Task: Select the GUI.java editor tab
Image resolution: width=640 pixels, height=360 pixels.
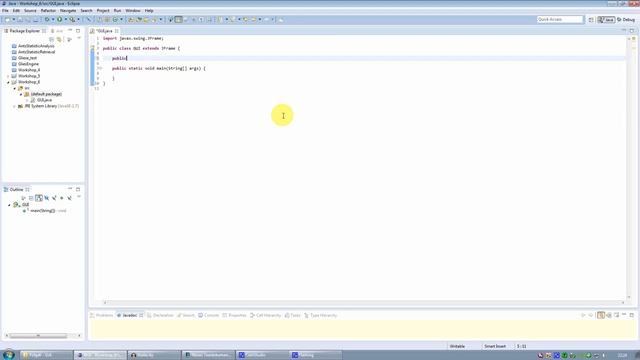Action: 104,31
